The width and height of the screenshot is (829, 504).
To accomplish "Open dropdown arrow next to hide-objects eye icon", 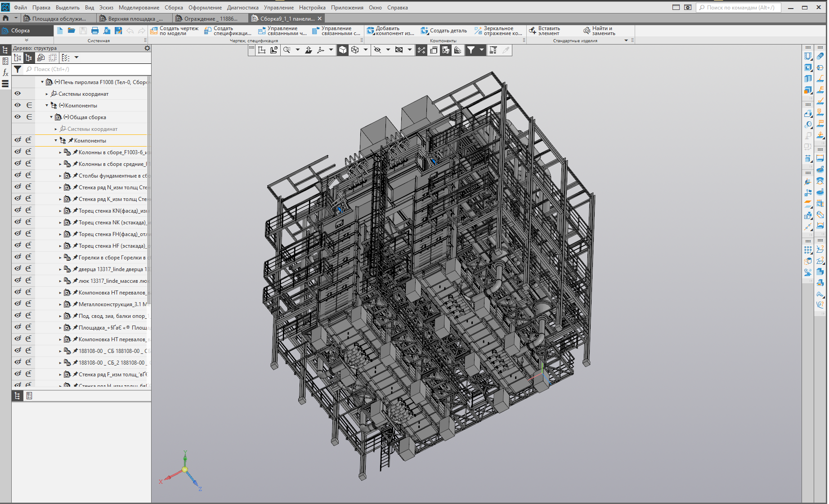I will pyautogui.click(x=388, y=50).
